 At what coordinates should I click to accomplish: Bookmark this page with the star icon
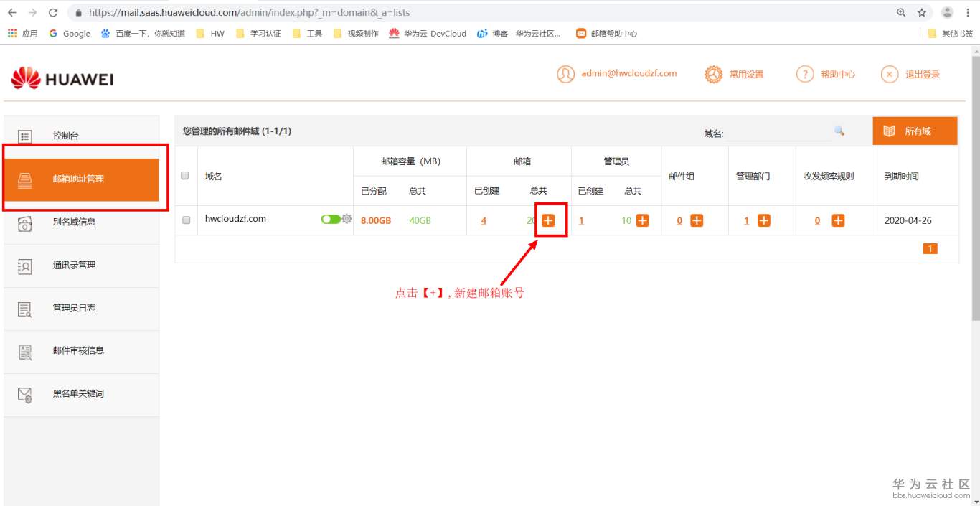click(x=922, y=12)
